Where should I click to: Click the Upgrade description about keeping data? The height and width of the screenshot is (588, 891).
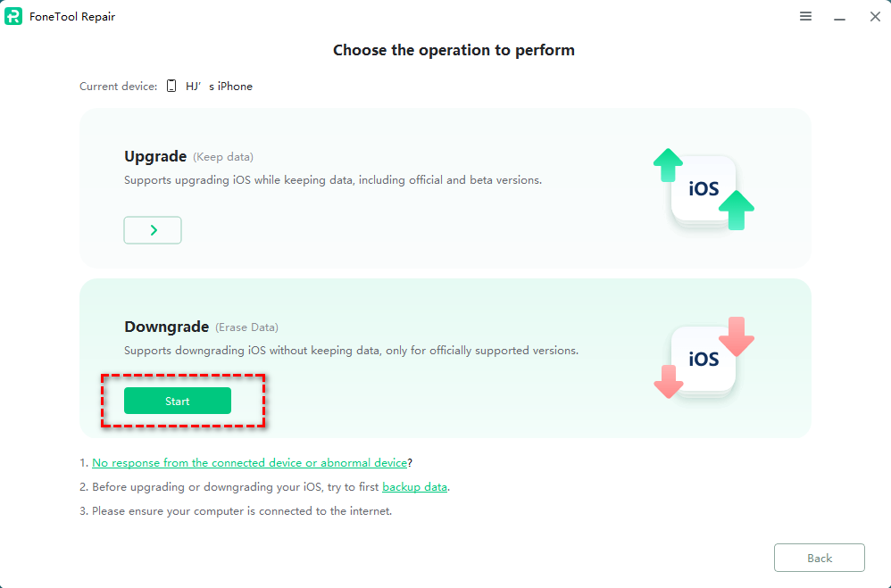coord(332,180)
